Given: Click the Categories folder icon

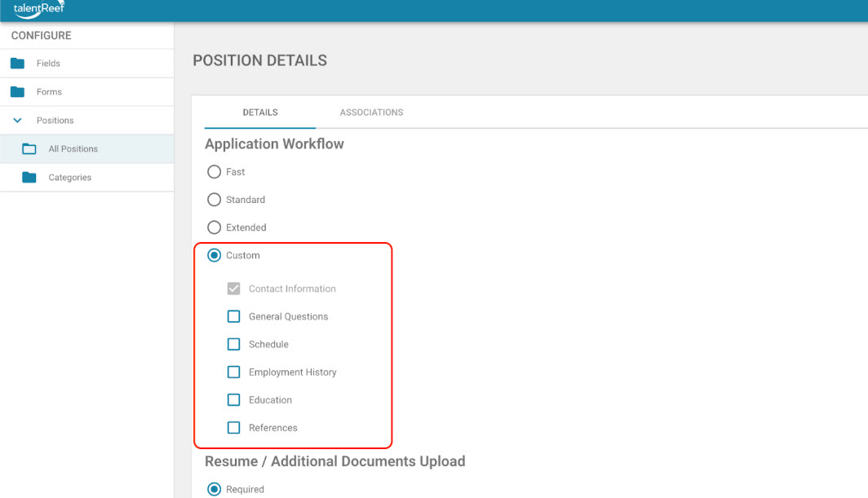Looking at the screenshot, I should (x=29, y=178).
